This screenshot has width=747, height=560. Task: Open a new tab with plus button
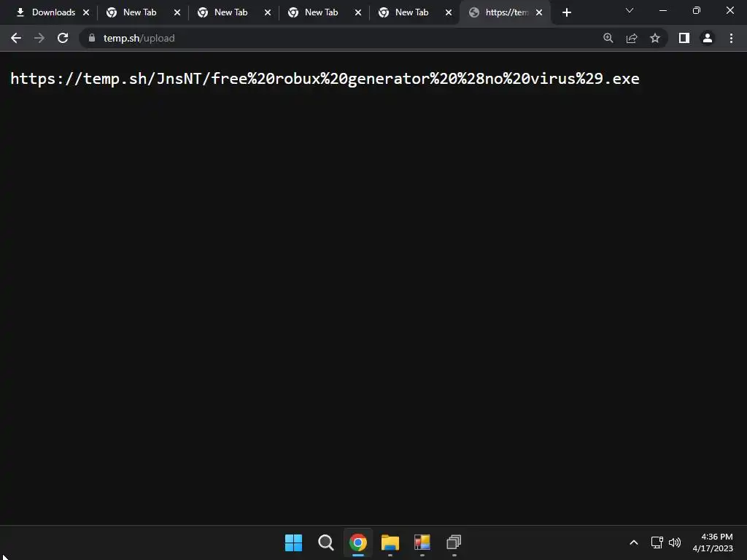[566, 12]
